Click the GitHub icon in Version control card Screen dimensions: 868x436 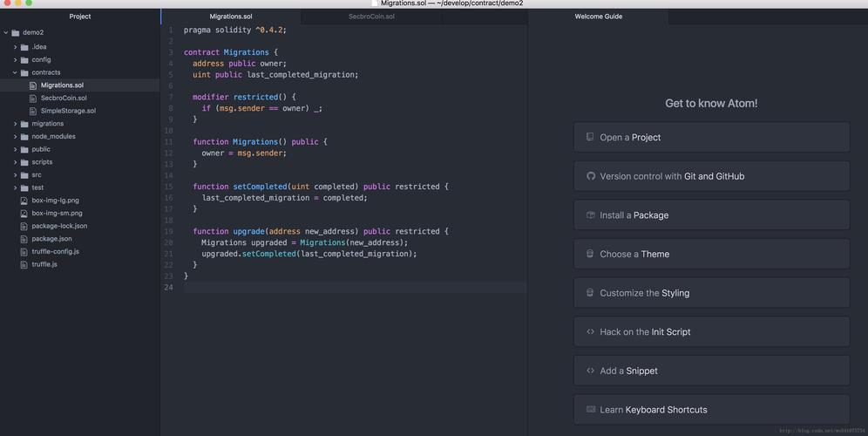click(x=590, y=176)
